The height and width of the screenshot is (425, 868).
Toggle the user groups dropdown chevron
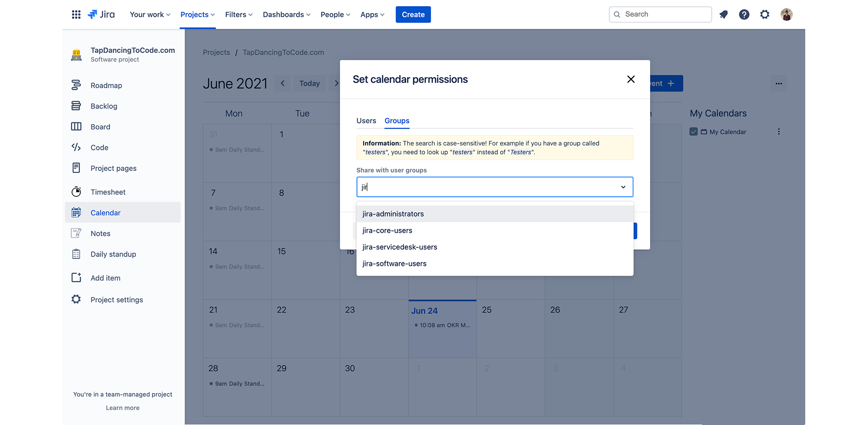click(x=623, y=187)
